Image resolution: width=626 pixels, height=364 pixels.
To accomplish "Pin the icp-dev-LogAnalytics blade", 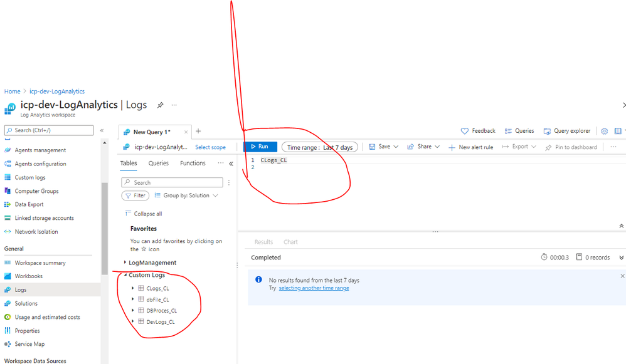I will (x=160, y=105).
